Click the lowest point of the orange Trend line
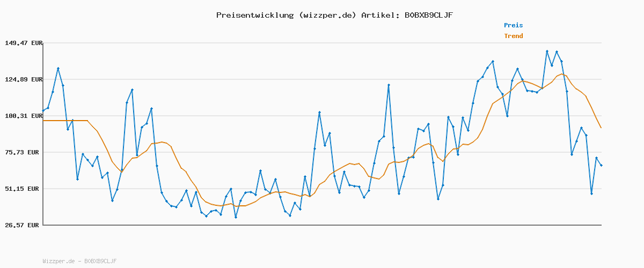 [x=221, y=206]
